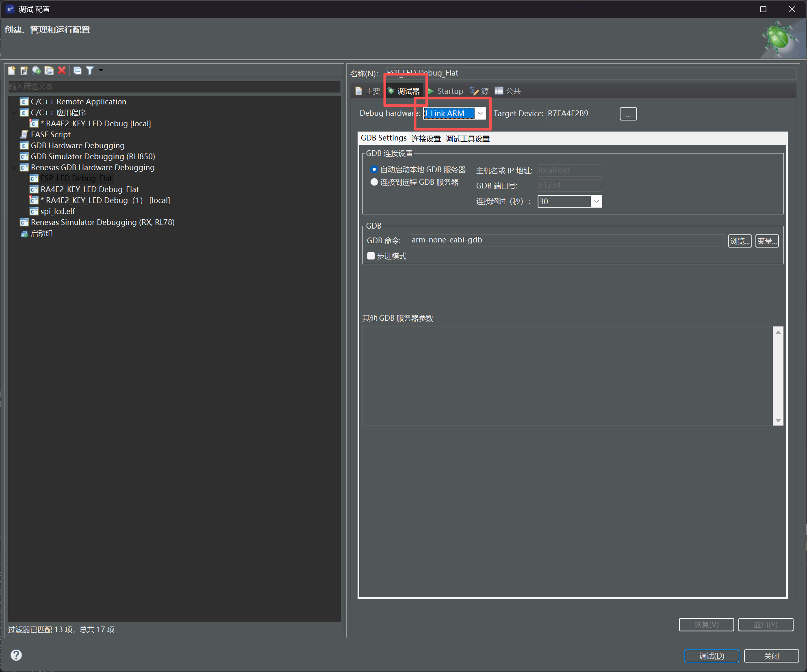The width and height of the screenshot is (807, 672).
Task: Delete selected configuration with red X icon
Action: coord(62,70)
